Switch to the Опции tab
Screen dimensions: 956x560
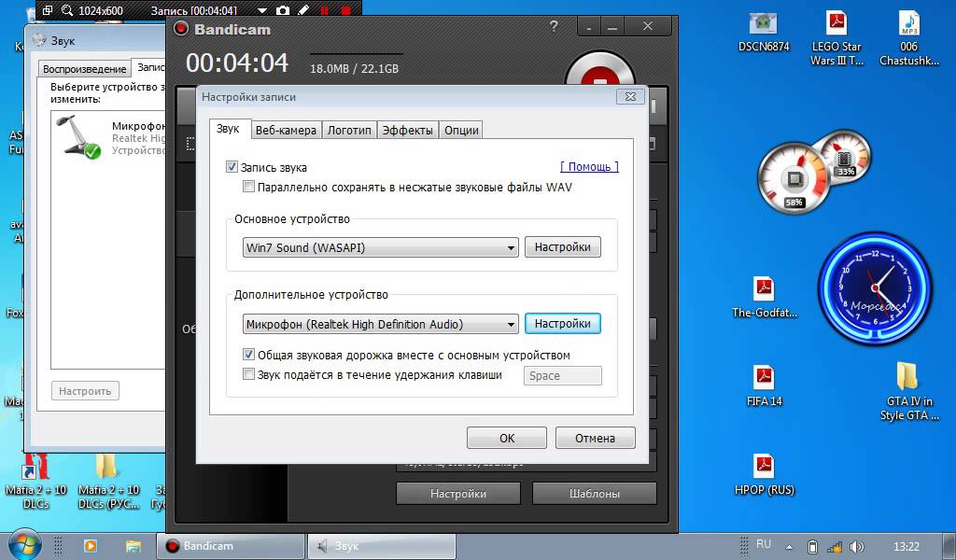coord(461,130)
